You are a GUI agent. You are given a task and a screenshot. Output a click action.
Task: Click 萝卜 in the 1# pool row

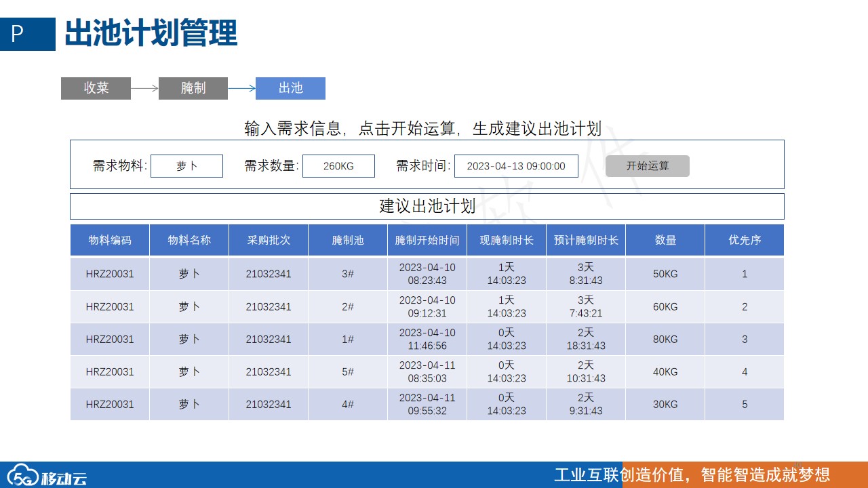(x=189, y=339)
